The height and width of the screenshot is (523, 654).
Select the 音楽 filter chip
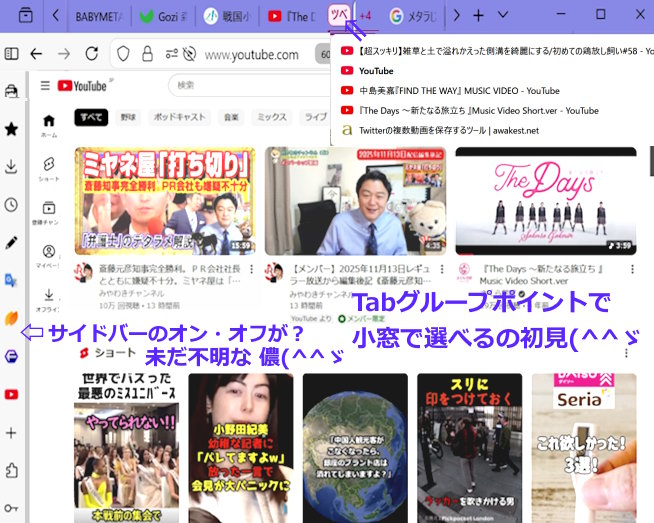click(x=232, y=117)
